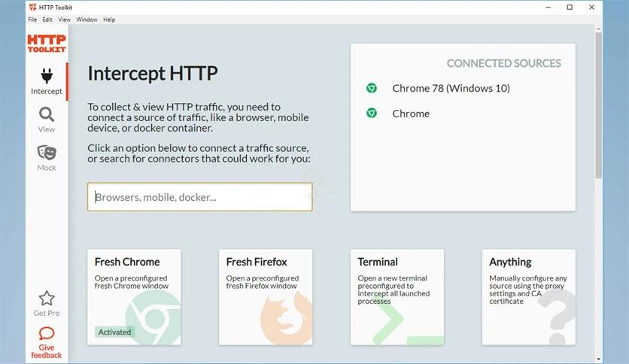Click the HTTP Toolkit logo in sidebar
The width and height of the screenshot is (629, 364).
(x=47, y=44)
